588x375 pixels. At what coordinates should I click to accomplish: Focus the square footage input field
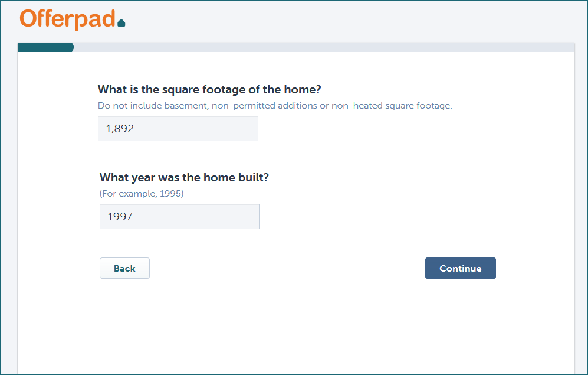click(x=178, y=129)
